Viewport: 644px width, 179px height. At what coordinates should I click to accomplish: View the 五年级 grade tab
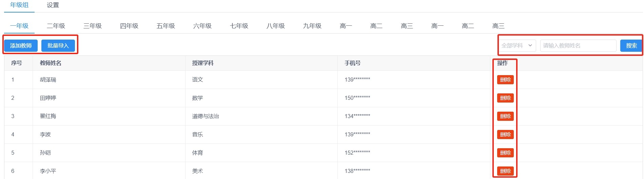point(166,26)
